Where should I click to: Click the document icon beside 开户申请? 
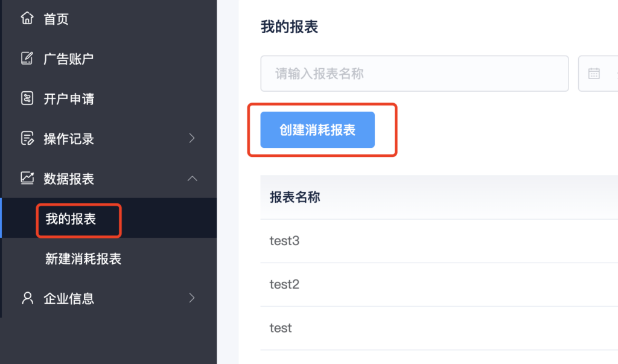(x=27, y=98)
